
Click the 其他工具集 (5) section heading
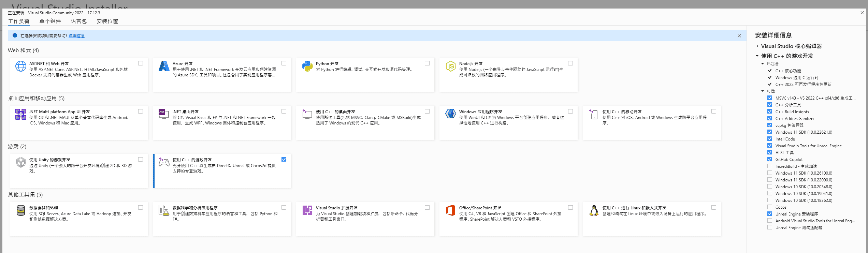pos(25,195)
